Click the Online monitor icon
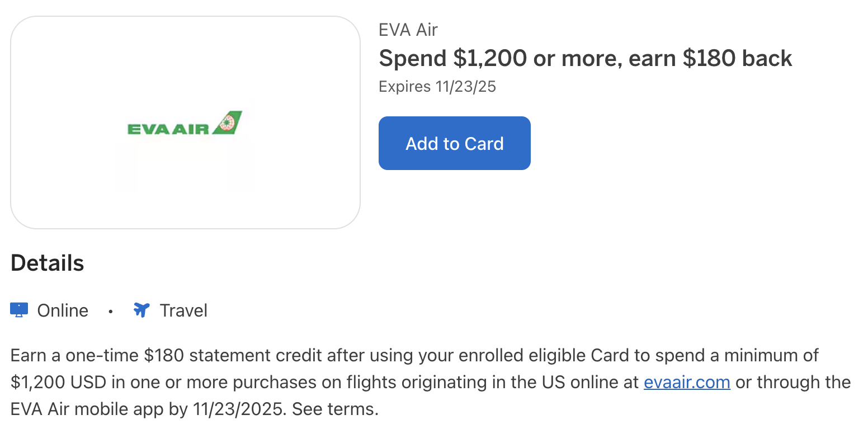The image size is (868, 443). click(x=19, y=310)
